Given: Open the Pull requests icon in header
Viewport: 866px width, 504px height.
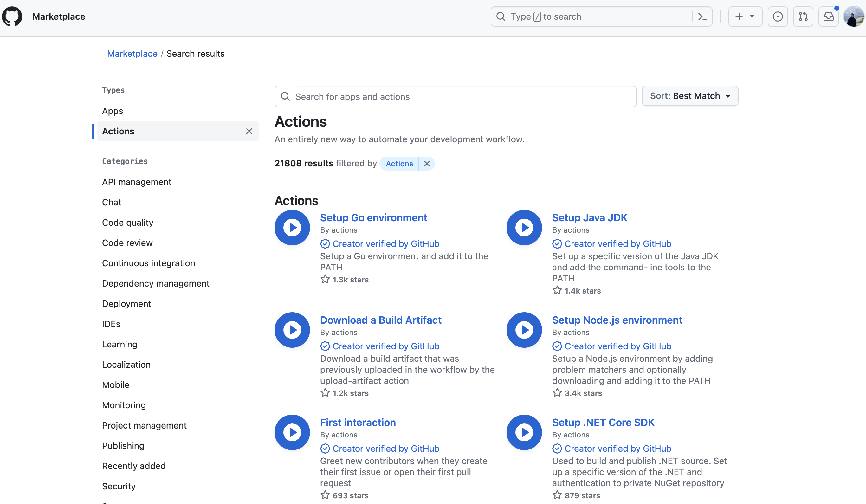Looking at the screenshot, I should coord(803,16).
